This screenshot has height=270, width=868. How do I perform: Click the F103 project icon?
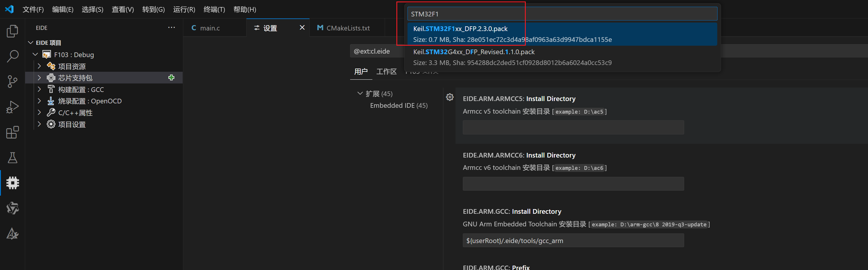(x=47, y=54)
